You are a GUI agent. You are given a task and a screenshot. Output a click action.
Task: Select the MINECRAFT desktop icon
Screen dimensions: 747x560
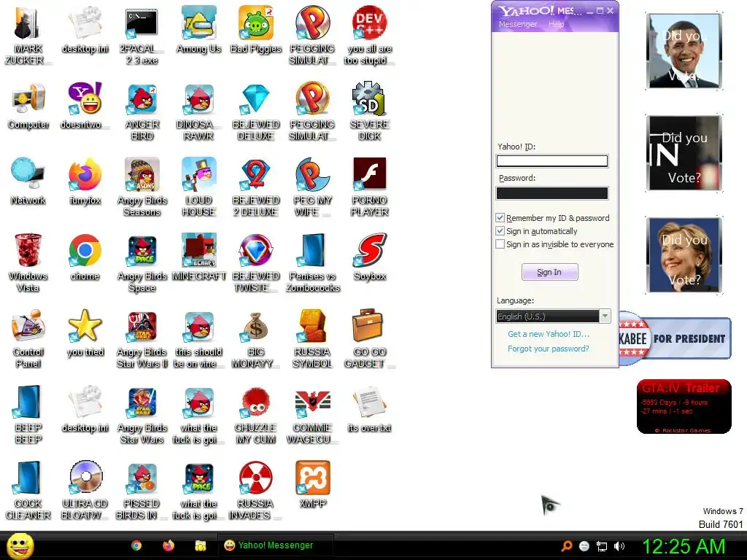(198, 257)
